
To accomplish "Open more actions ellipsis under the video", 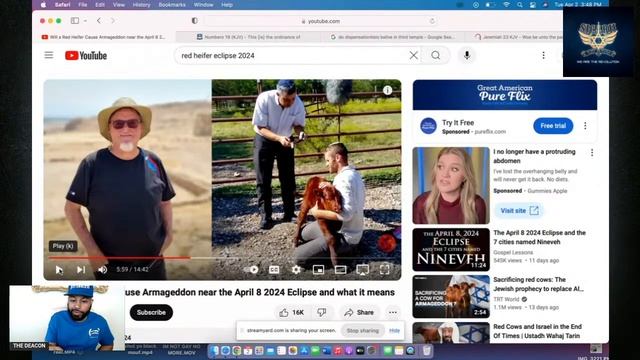I will click(x=393, y=312).
